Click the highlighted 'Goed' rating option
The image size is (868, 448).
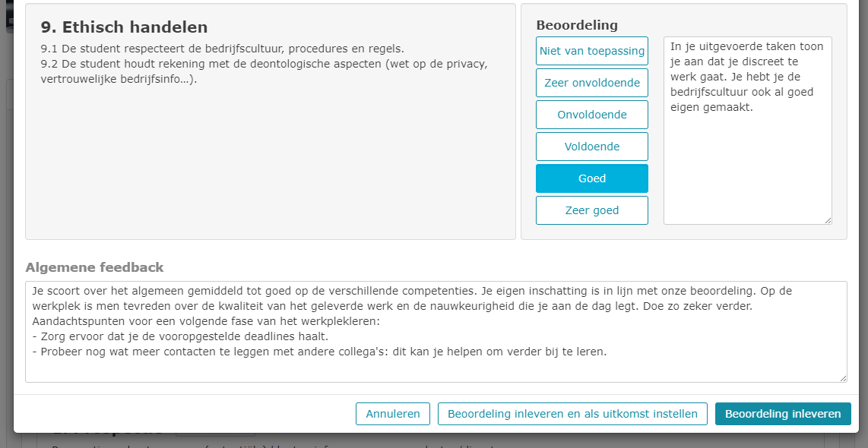point(592,178)
